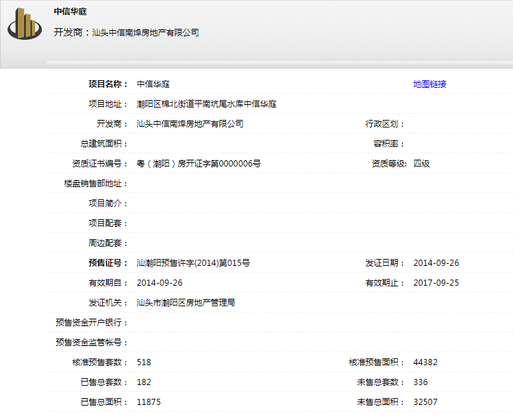This screenshot has height=420, width=513.
Task: Click the golden building logo icon
Action: 25,25
